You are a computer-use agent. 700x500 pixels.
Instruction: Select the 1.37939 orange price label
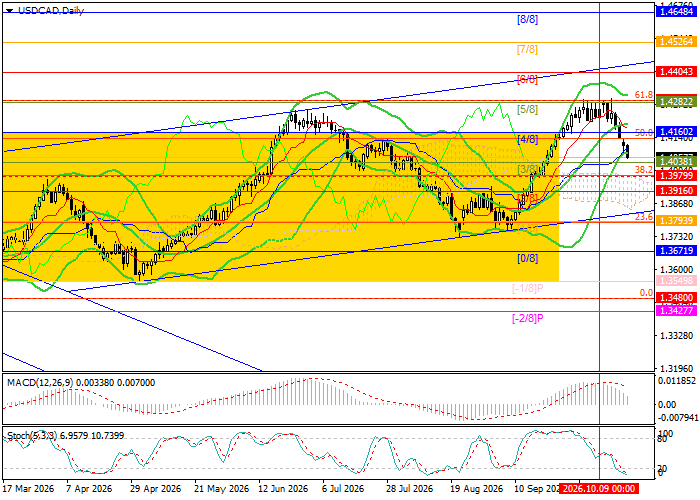676,221
